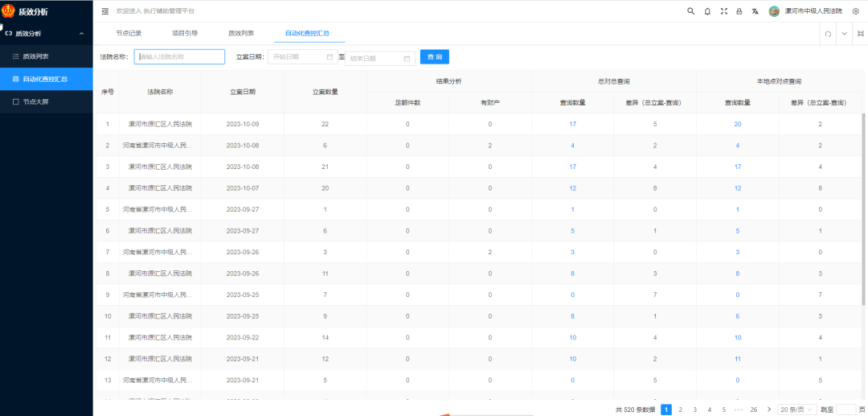
Task: Click 本地点对点 查询数量 link 20 in row 1
Action: (x=737, y=124)
